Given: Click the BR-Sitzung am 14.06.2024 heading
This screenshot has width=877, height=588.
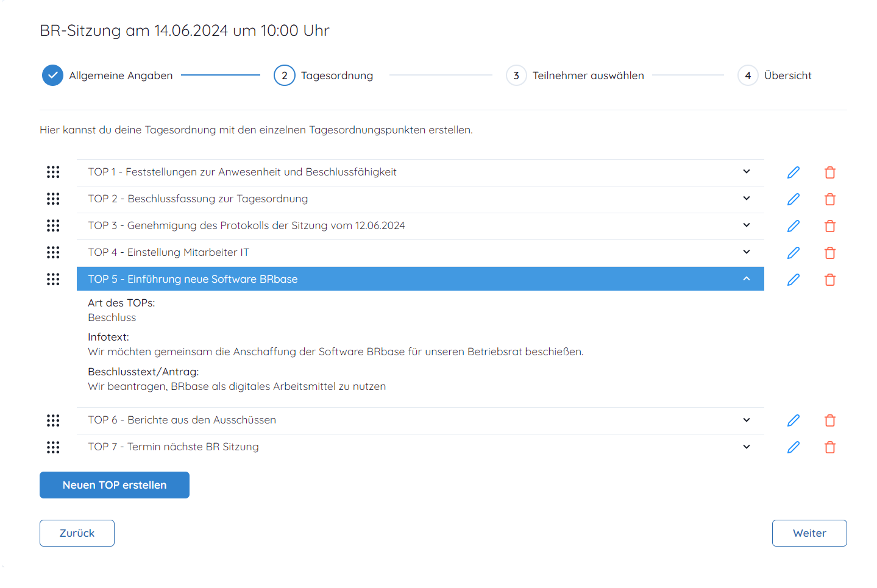Looking at the screenshot, I should tap(185, 30).
